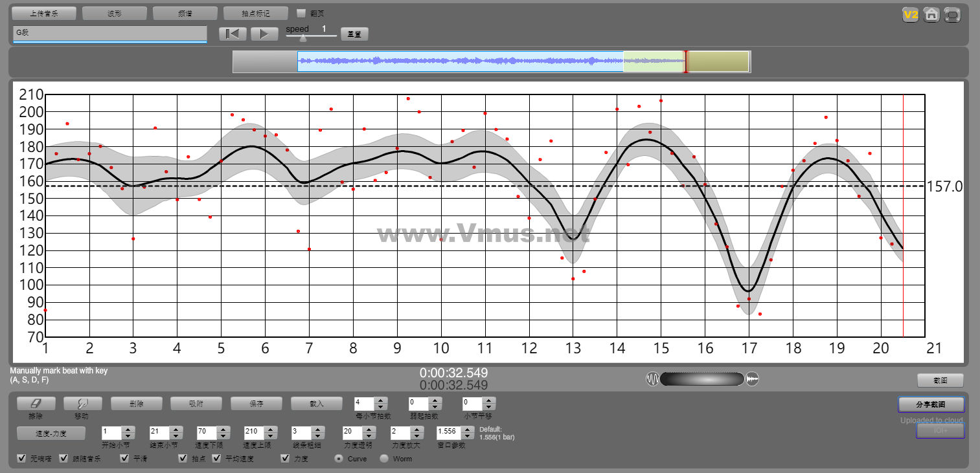Click the G段 name input field
The height and width of the screenshot is (473, 980).
[109, 32]
